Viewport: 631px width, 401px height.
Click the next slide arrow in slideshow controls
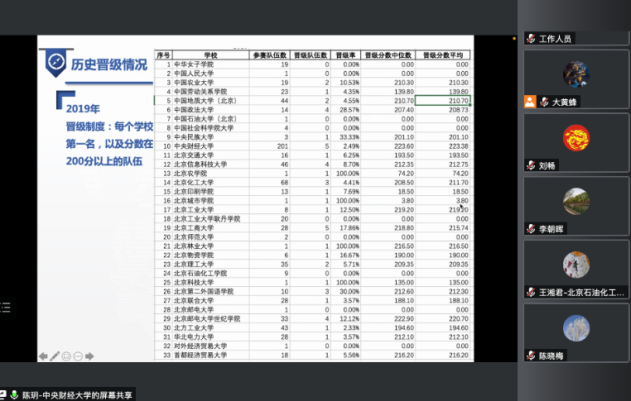coord(88,356)
